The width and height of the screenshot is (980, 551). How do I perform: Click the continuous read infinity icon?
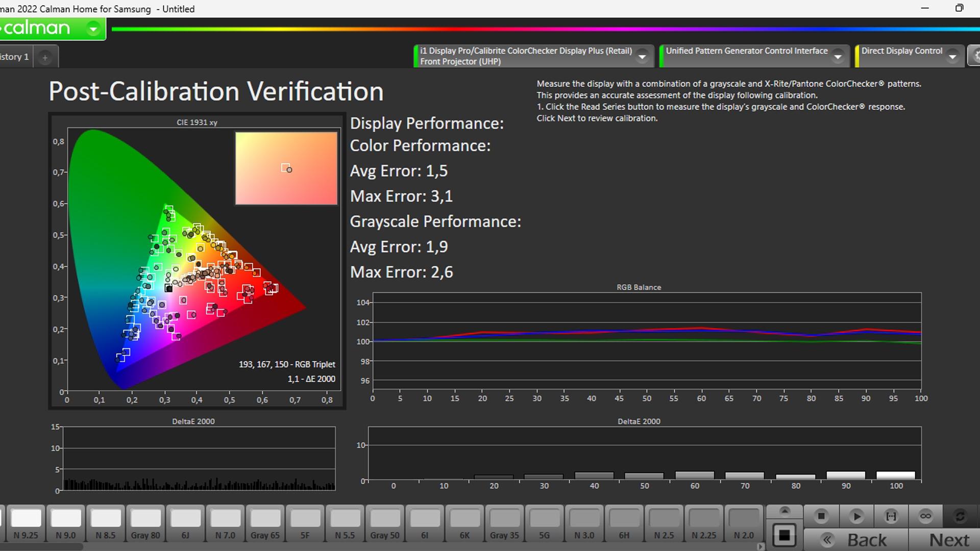click(x=925, y=516)
